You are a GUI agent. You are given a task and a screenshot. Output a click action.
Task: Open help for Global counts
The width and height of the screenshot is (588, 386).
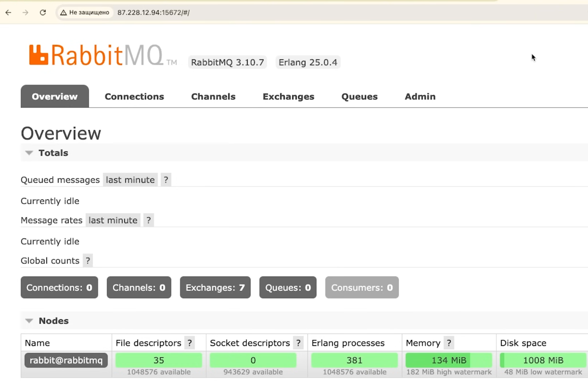88,260
